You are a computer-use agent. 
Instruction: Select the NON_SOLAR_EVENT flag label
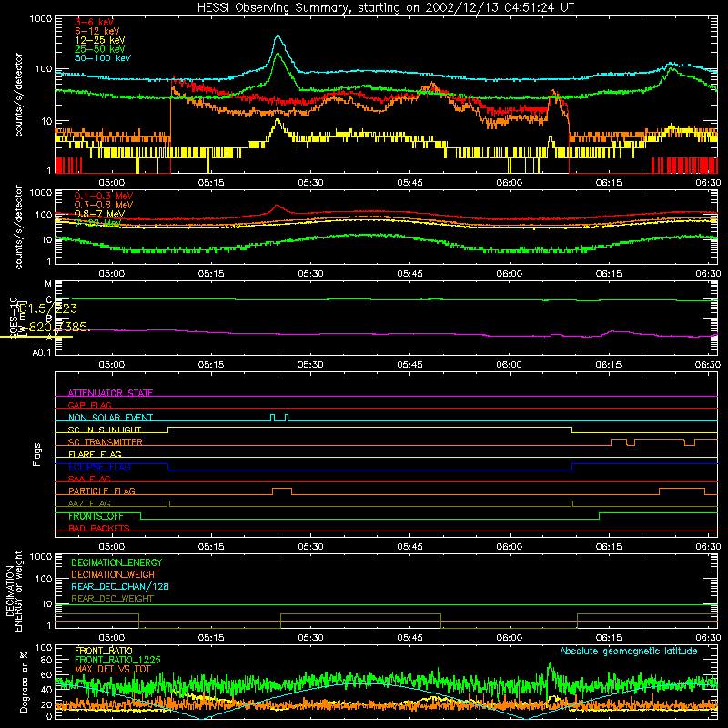(x=110, y=418)
